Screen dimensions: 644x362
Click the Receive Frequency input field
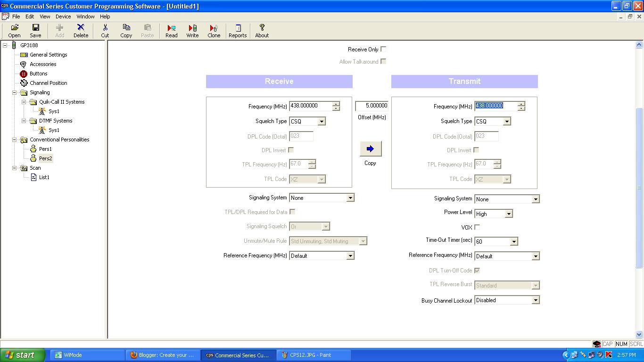tap(311, 106)
